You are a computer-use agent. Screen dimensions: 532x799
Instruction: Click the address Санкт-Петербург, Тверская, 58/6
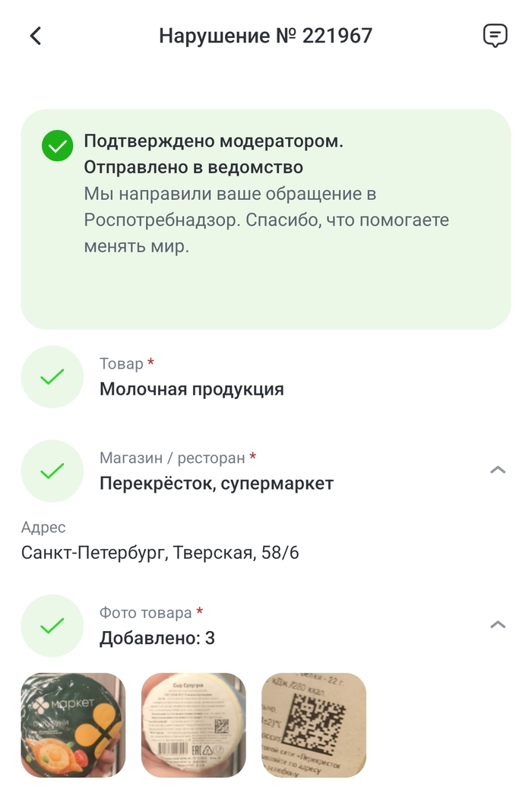click(160, 553)
